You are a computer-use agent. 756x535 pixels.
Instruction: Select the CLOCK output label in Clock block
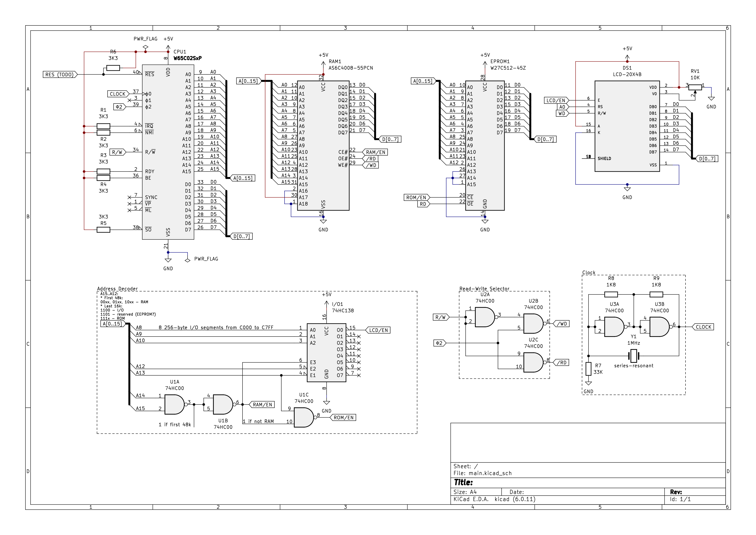[703, 327]
